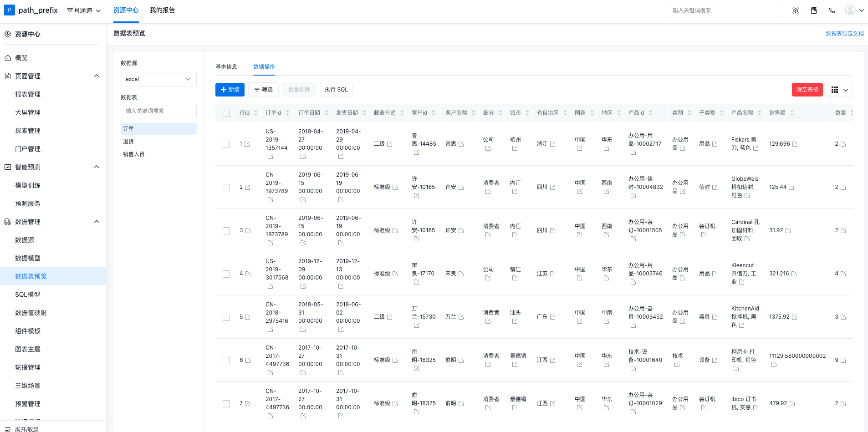Image resolution: width=868 pixels, height=432 pixels.
Task: Edit the sales value 31.92 cell
Action: click(x=788, y=231)
